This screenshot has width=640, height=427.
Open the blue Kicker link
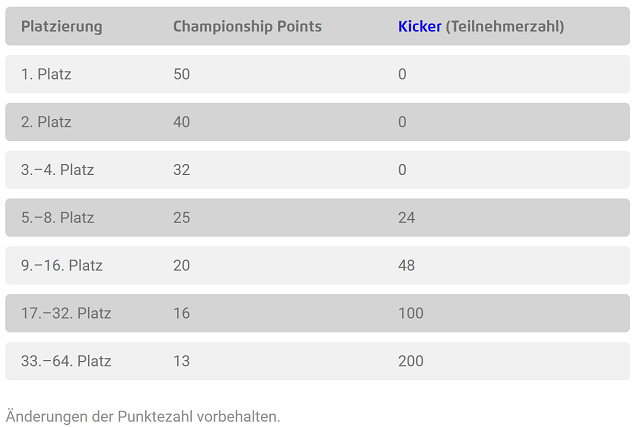[419, 27]
